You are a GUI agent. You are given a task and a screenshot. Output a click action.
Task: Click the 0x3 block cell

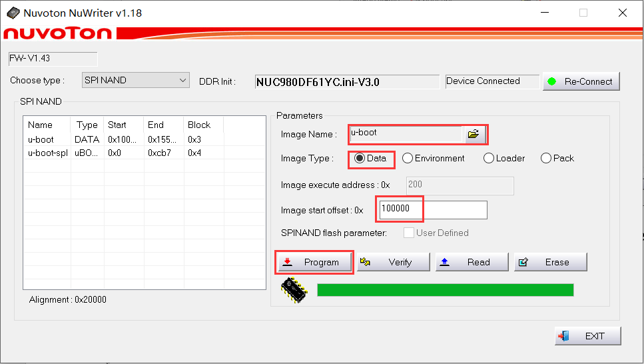click(x=194, y=139)
